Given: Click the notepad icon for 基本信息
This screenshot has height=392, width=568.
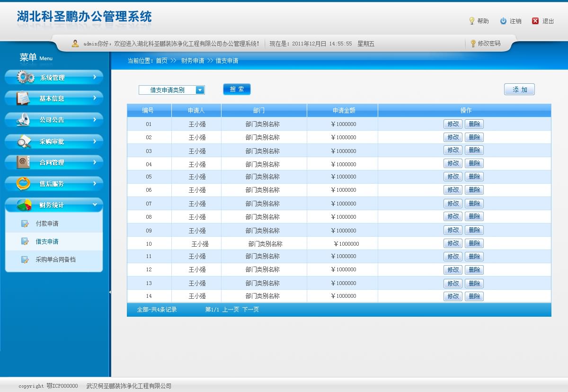Looking at the screenshot, I should (x=23, y=98).
